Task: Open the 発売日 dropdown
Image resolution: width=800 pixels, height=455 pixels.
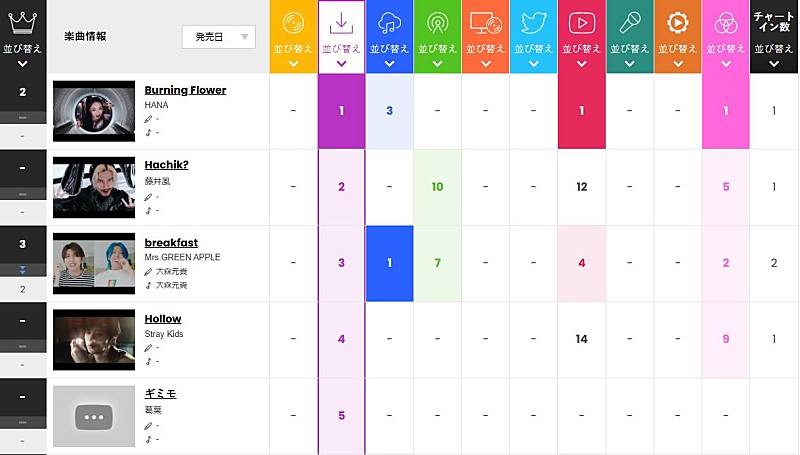Action: click(x=218, y=37)
